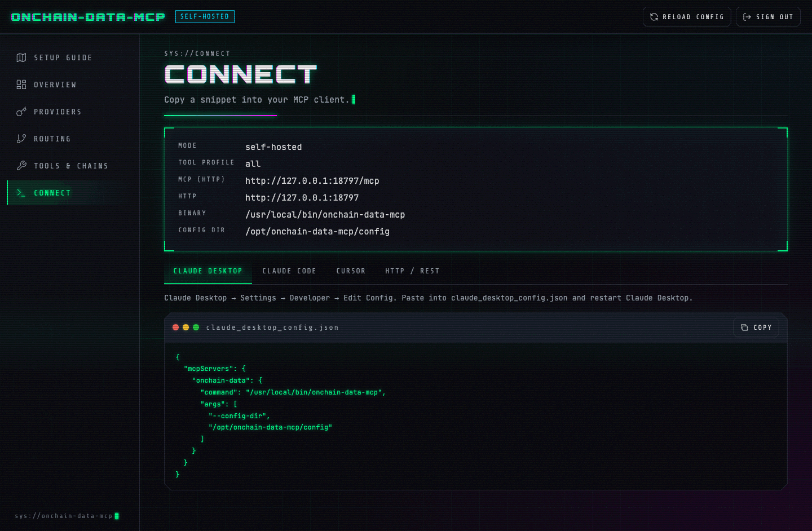812x531 pixels.
Task: Switch to the Claude Code tab
Action: coord(289,271)
